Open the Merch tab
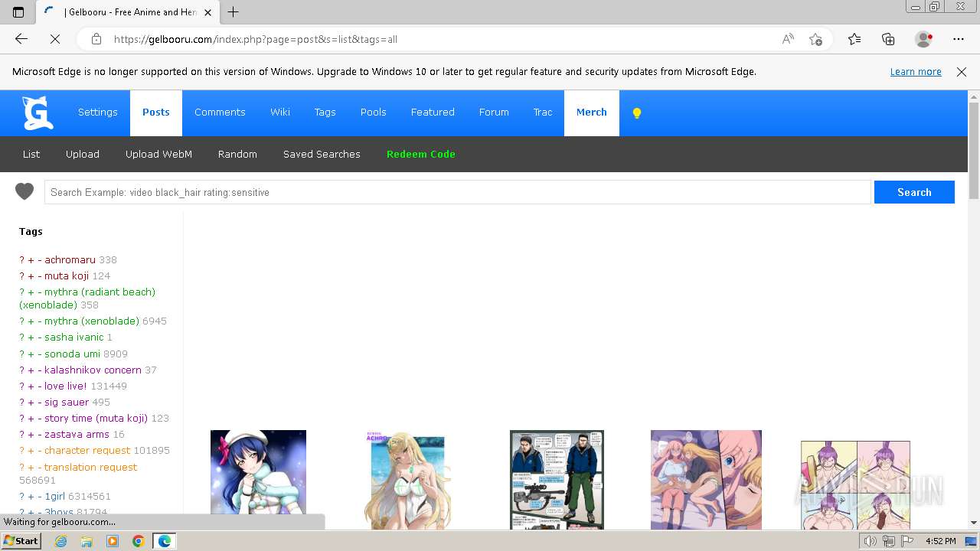 (592, 112)
